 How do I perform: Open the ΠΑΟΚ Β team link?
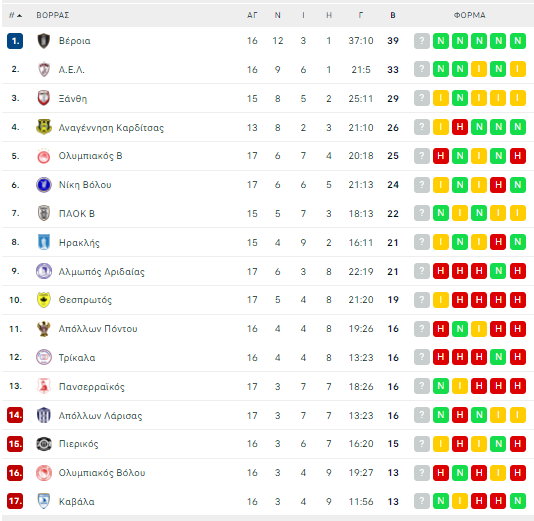pos(77,214)
